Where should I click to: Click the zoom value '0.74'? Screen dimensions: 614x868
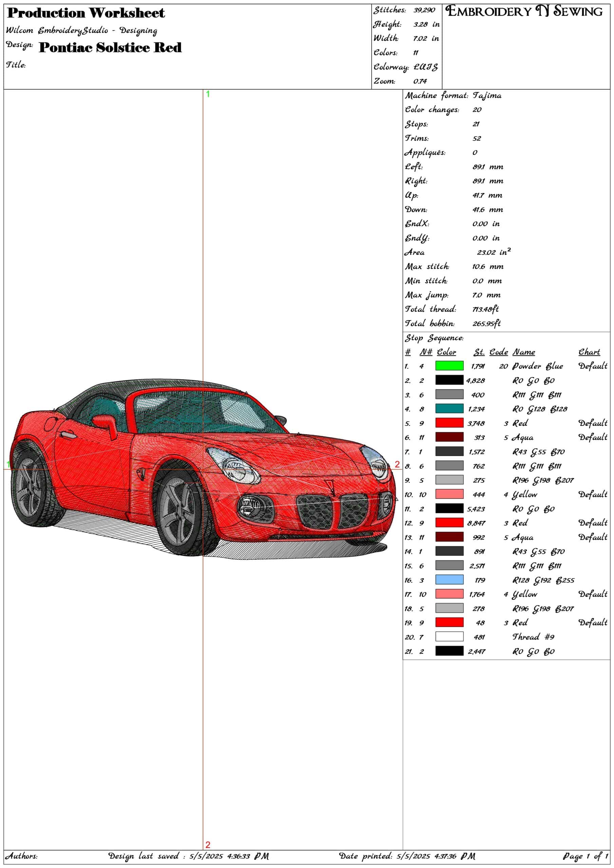tap(420, 81)
